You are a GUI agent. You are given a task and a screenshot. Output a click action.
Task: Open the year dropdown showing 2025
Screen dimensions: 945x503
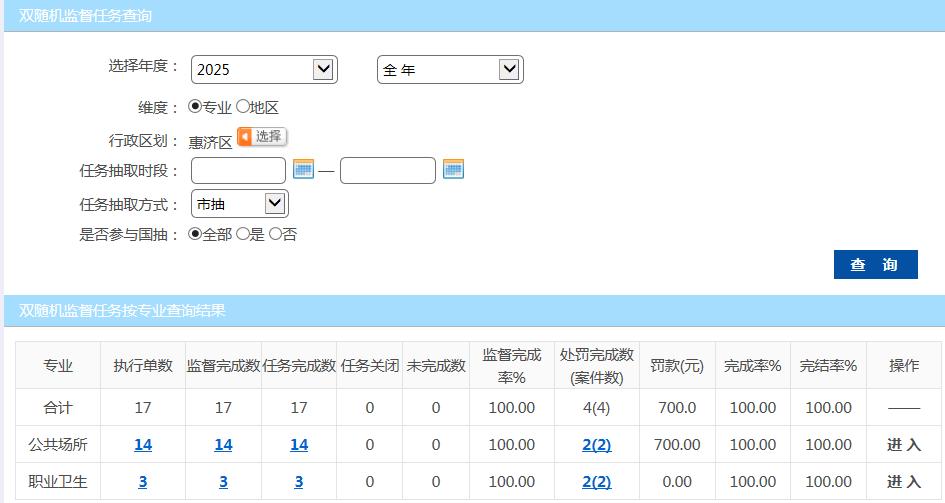click(x=264, y=69)
